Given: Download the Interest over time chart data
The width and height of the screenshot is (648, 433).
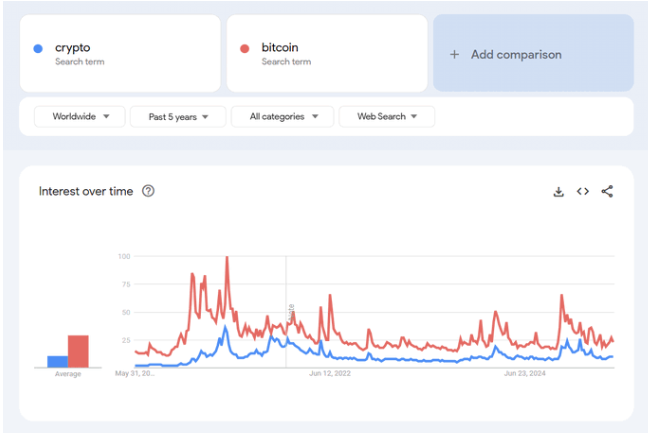Looking at the screenshot, I should (559, 192).
